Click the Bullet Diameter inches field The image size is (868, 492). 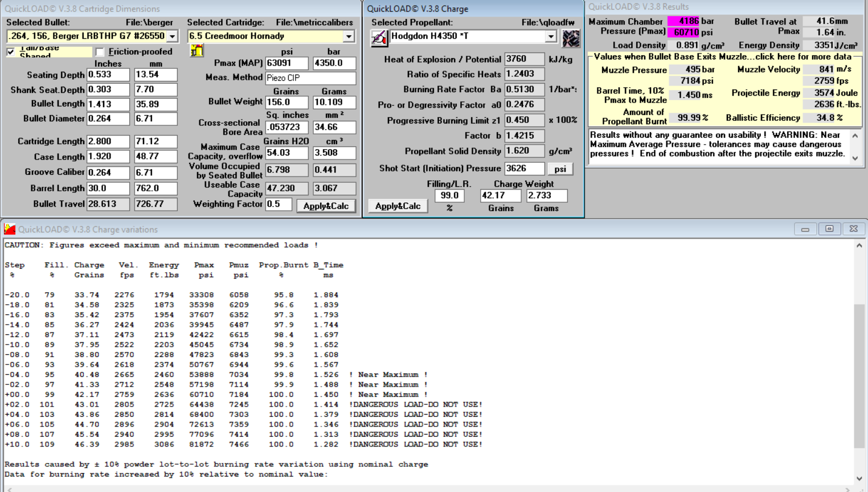point(108,119)
